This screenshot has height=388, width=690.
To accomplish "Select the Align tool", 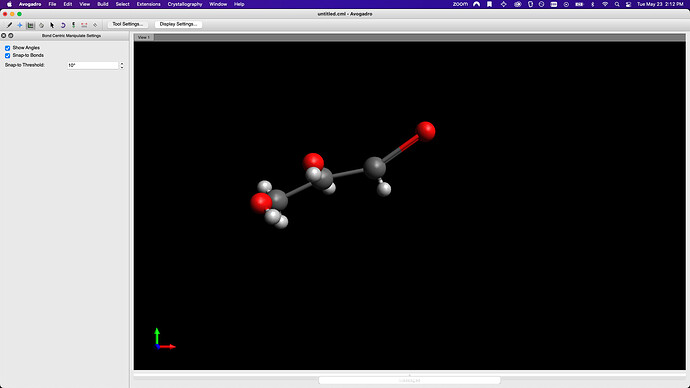I will (x=95, y=25).
